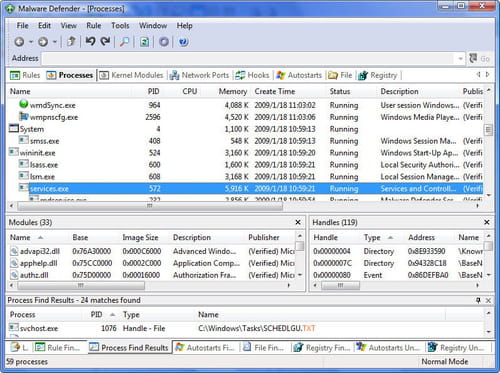Click inside the Address input field
This screenshot has height=373, width=500.
tap(248, 58)
